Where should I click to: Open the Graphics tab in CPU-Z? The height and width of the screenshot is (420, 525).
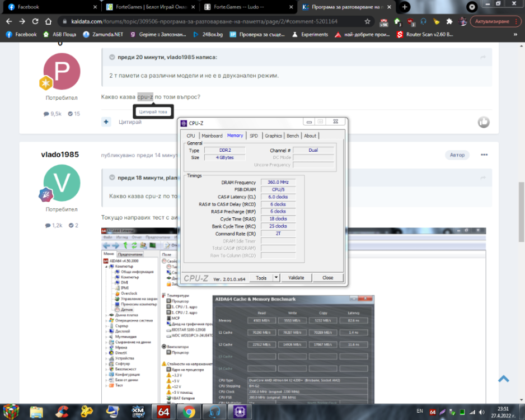point(274,136)
